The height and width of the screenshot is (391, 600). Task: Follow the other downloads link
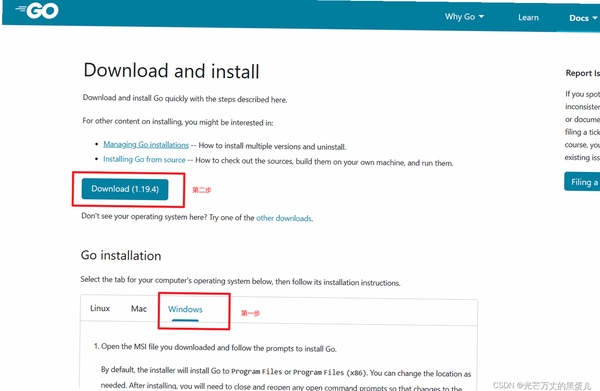point(284,218)
